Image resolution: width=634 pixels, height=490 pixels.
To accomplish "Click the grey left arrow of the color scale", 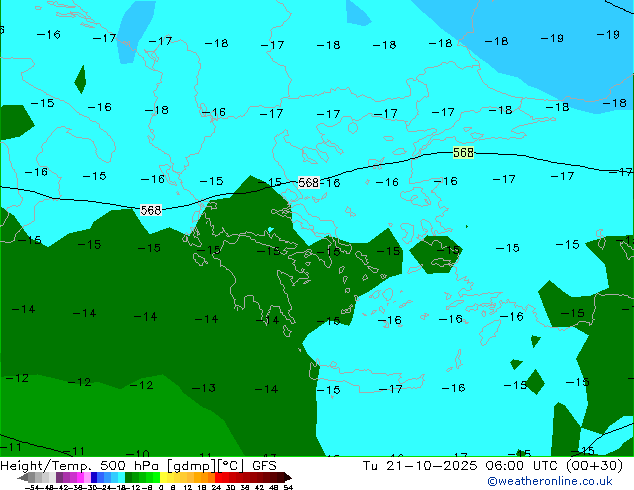I will pos(23,477).
